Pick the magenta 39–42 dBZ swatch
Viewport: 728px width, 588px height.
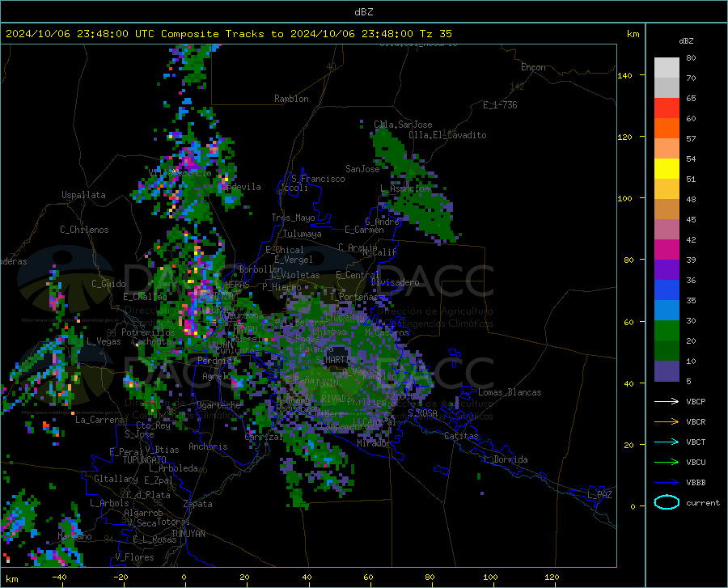[x=667, y=250]
